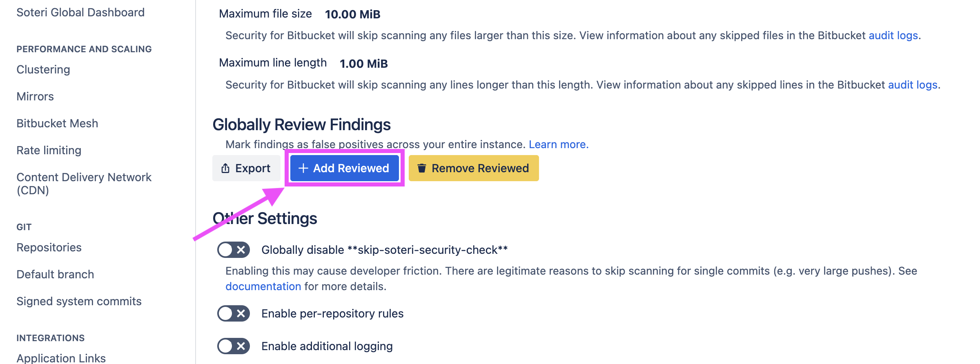Image resolution: width=980 pixels, height=364 pixels.
Task: Click the Remove Reviewed trash icon
Action: (422, 168)
